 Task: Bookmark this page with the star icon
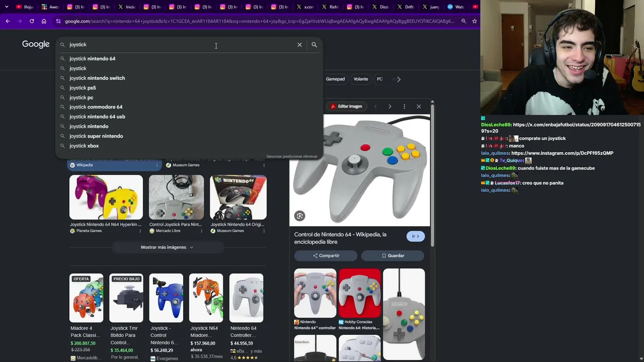coord(474,21)
